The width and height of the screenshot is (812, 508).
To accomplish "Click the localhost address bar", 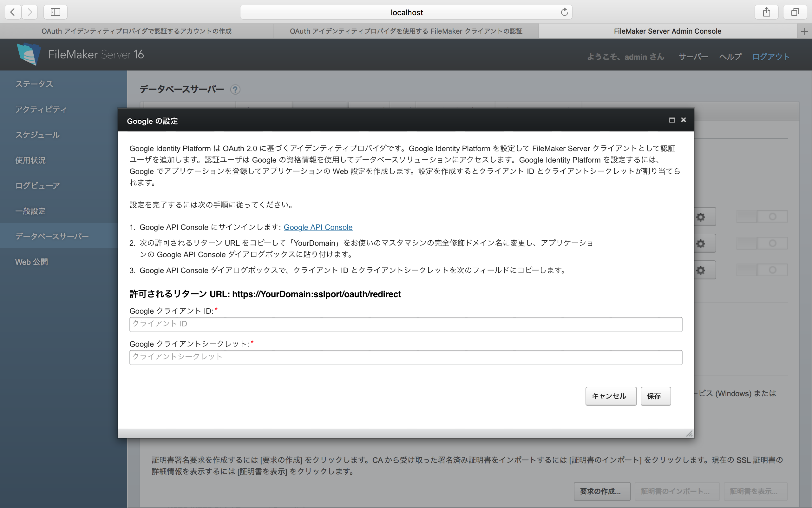I will (x=406, y=12).
